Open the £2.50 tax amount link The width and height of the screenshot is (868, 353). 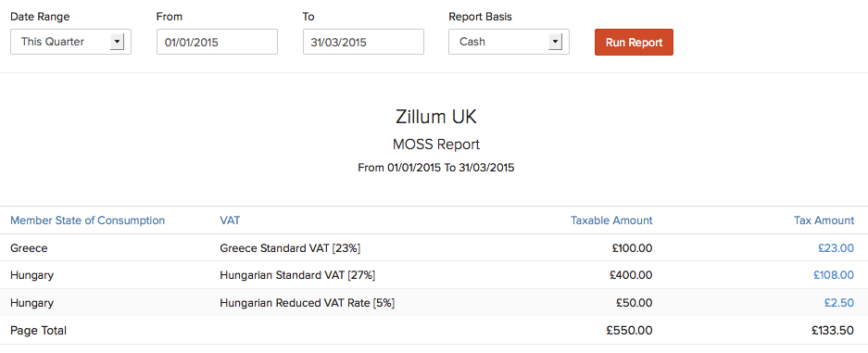[x=839, y=303]
